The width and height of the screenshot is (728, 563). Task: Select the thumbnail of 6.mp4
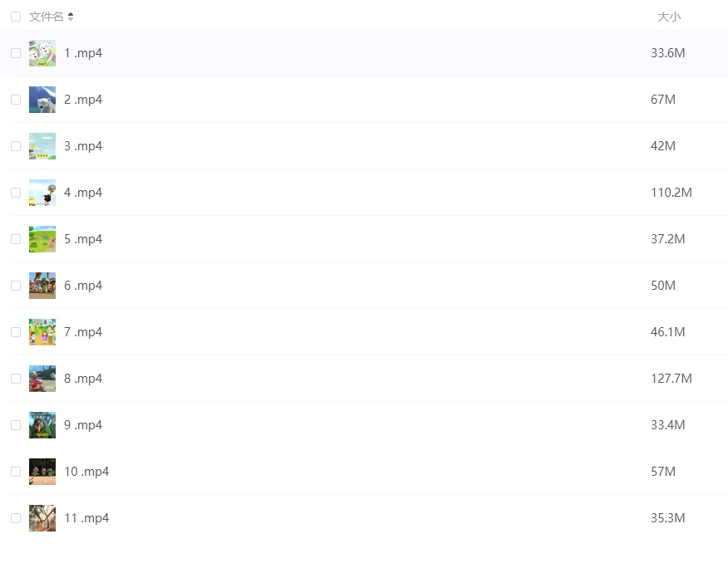(x=42, y=285)
